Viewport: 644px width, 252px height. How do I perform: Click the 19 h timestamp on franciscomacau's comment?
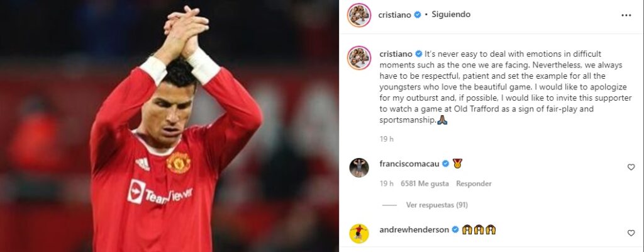(387, 184)
